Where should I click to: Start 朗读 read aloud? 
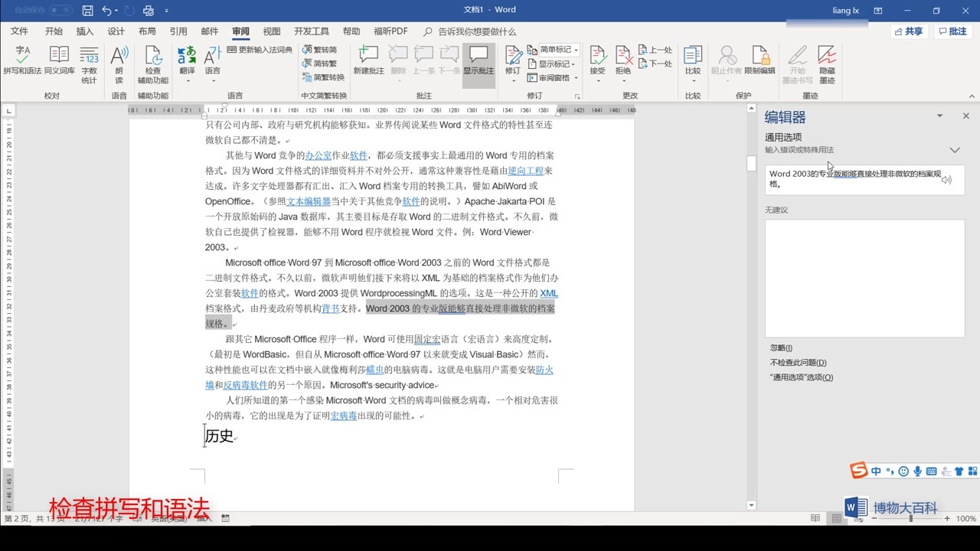point(119,64)
